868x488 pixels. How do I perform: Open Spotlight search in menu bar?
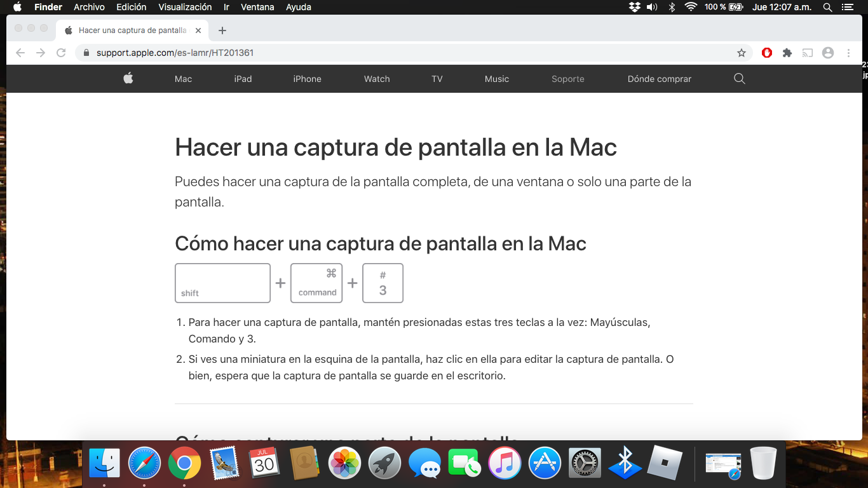(827, 7)
